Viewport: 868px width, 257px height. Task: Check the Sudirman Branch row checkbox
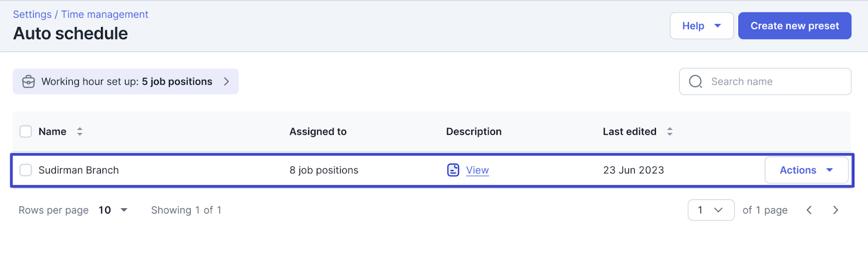(x=25, y=170)
